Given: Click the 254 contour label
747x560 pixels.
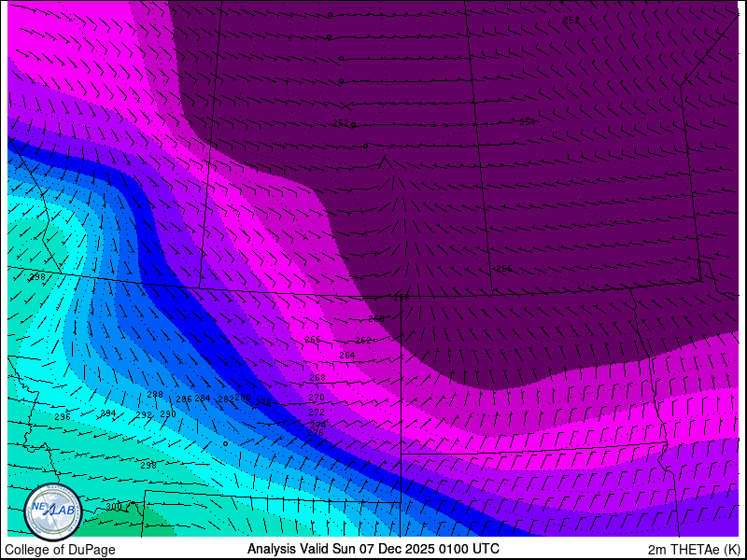Looking at the screenshot, I should pyautogui.click(x=527, y=122).
